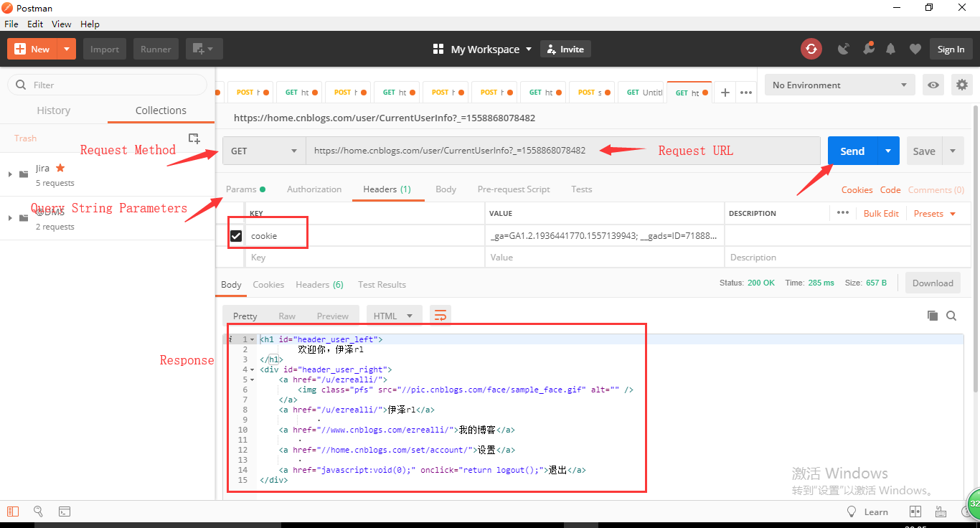Image resolution: width=980 pixels, height=528 pixels.
Task: Click the Bulk Edit link
Action: click(881, 214)
